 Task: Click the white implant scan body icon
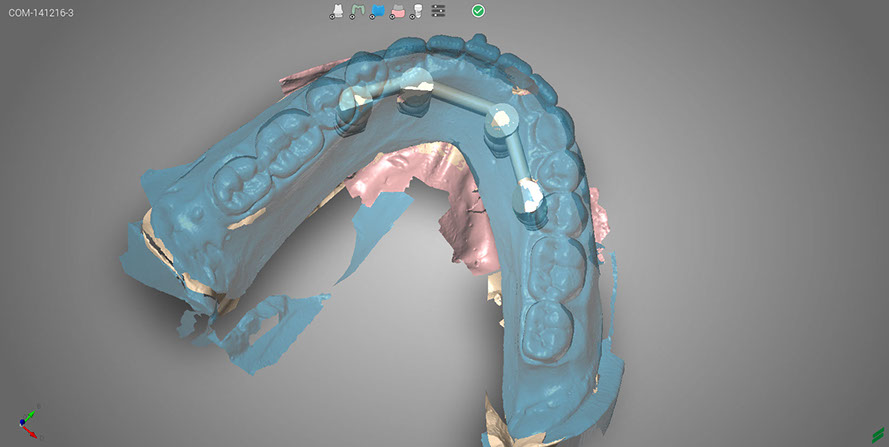416,11
